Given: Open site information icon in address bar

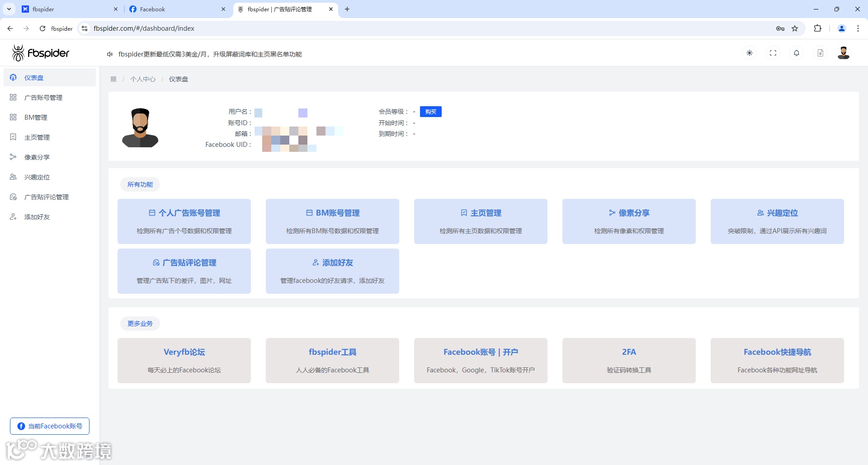Looking at the screenshot, I should click(x=85, y=28).
